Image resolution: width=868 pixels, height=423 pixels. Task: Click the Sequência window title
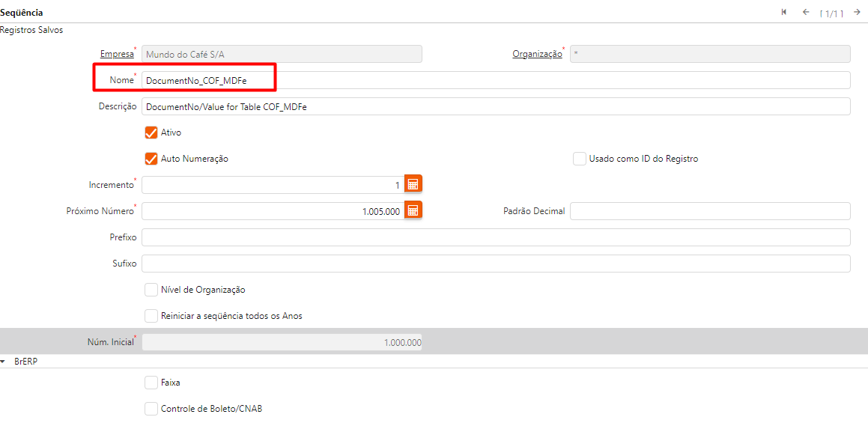pyautogui.click(x=22, y=12)
